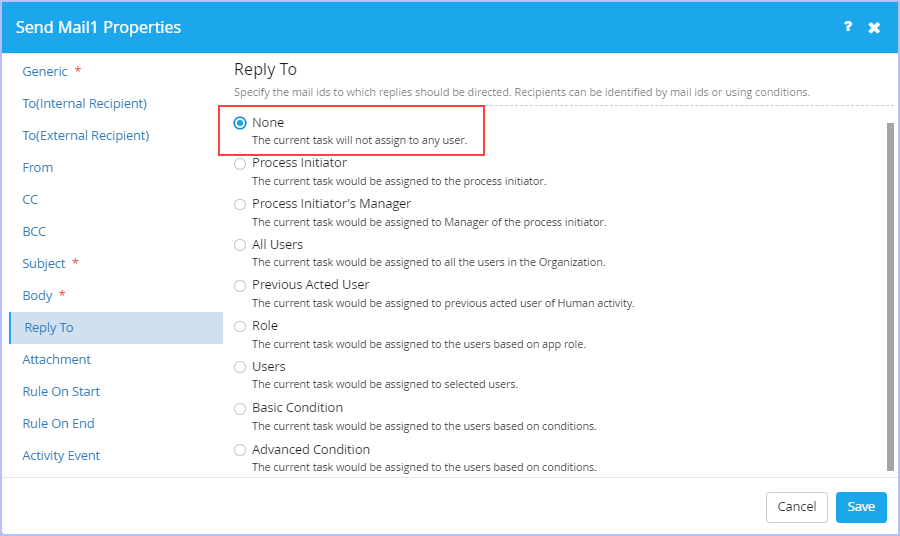Select Process Initiator's Manager option

[x=240, y=204]
